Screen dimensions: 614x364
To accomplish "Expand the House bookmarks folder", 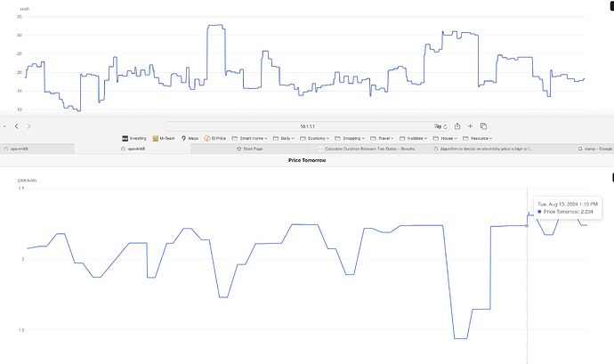I will pyautogui.click(x=445, y=138).
